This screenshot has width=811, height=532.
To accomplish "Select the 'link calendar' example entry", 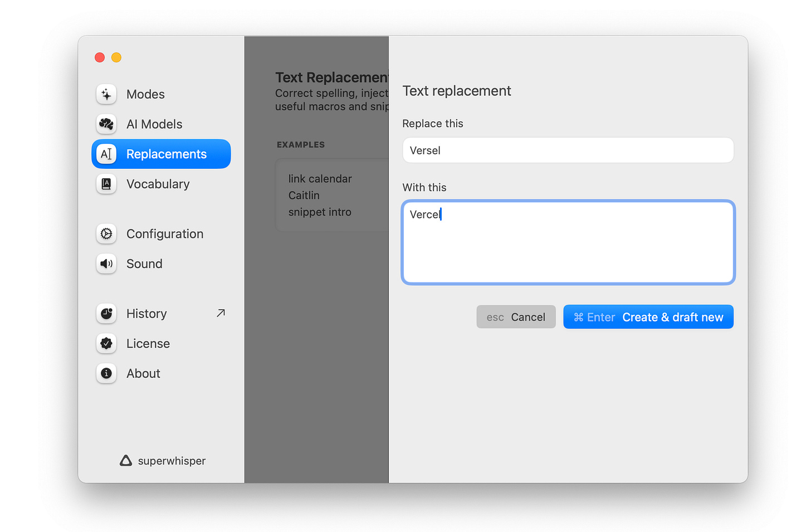I will pos(320,179).
